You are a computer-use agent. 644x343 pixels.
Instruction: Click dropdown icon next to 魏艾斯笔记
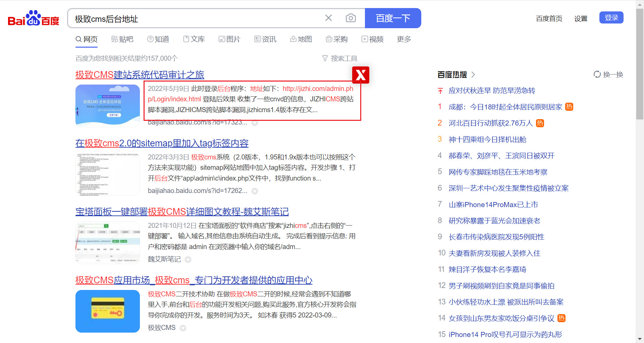click(x=188, y=259)
